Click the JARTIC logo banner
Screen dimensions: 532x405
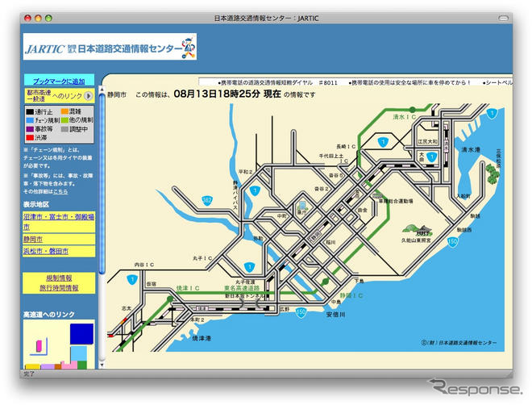[x=110, y=47]
